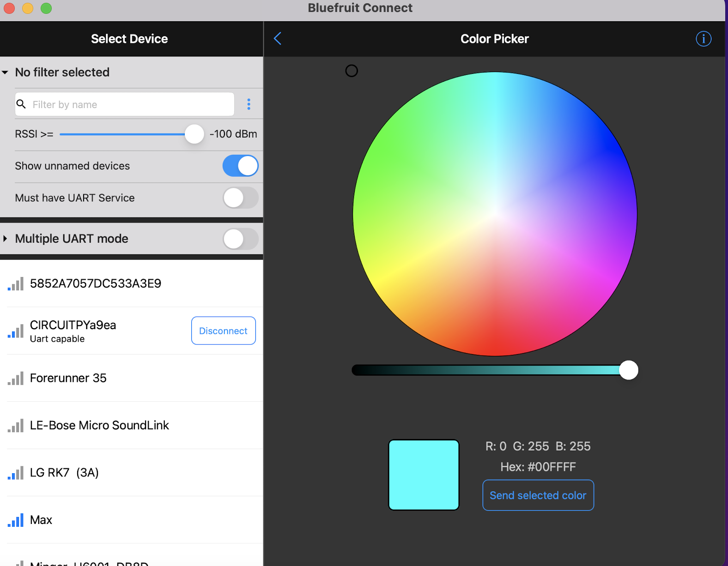728x566 pixels.
Task: Enable Must have UART Service switch
Action: (240, 198)
